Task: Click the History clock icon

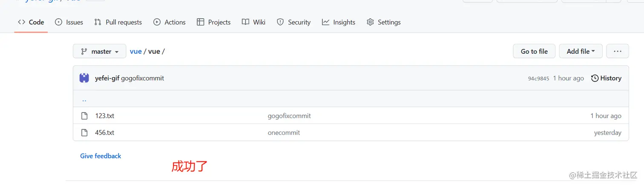Action: point(595,78)
